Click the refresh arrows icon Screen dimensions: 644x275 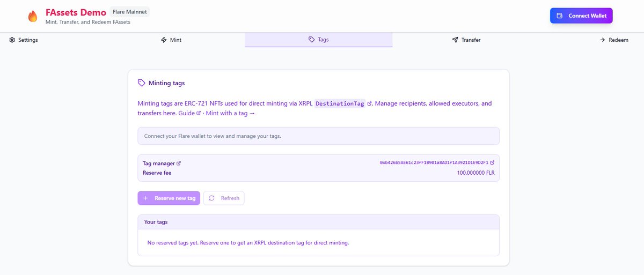click(x=211, y=198)
